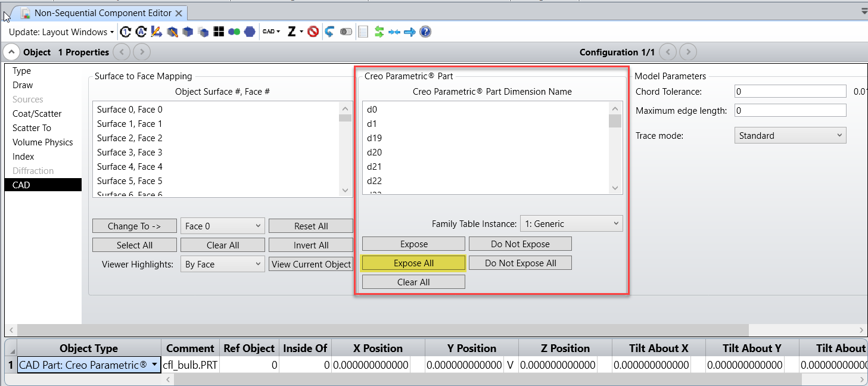Image resolution: width=868 pixels, height=386 pixels.
Task: Open the Trace mode Standard dropdown
Action: (x=790, y=136)
